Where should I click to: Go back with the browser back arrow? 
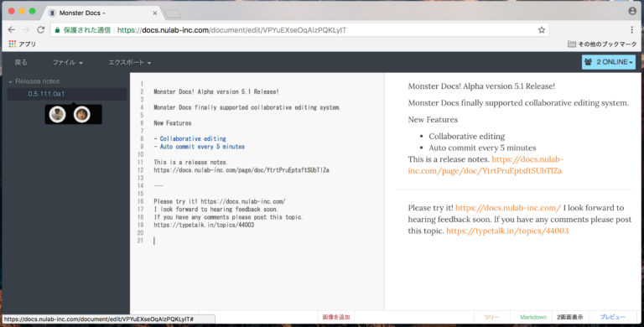pos(12,29)
